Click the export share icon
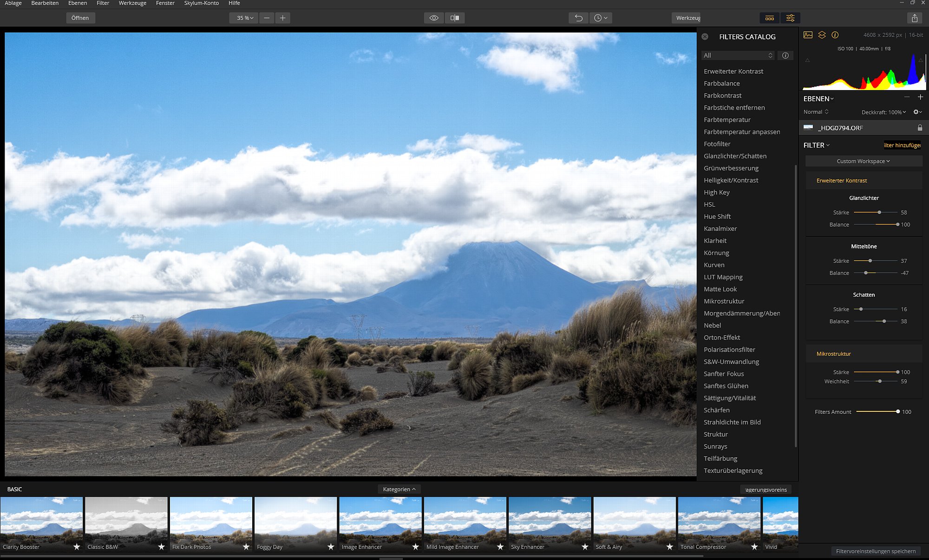This screenshot has width=929, height=560. click(915, 18)
